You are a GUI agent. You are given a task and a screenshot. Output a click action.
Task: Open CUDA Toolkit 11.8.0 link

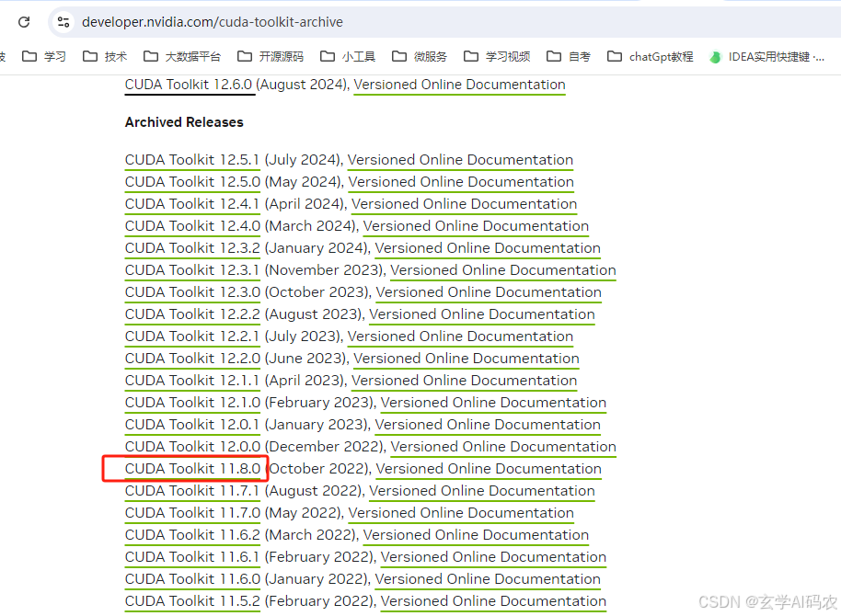[192, 469]
